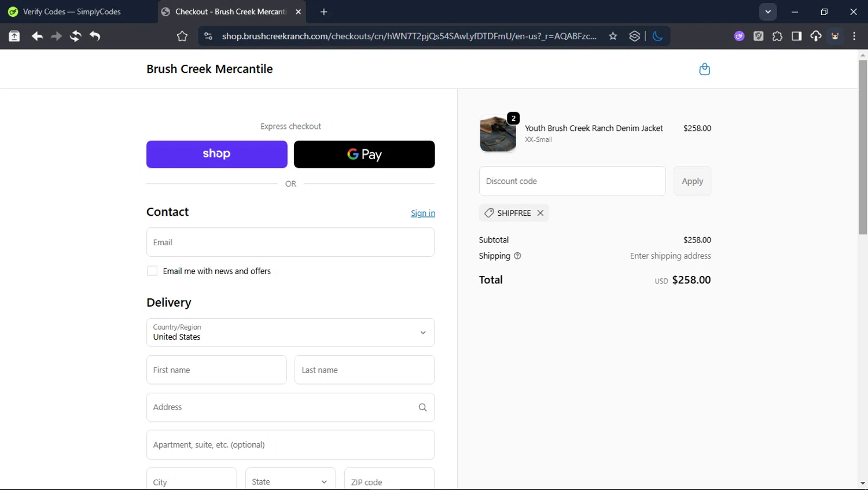Screen dimensions: 868x490
Task: Click the star icon left of address bar
Action: (182, 36)
